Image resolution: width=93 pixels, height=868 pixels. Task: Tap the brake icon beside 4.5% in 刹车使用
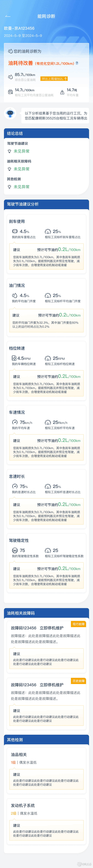pyautogui.click(x=15, y=231)
